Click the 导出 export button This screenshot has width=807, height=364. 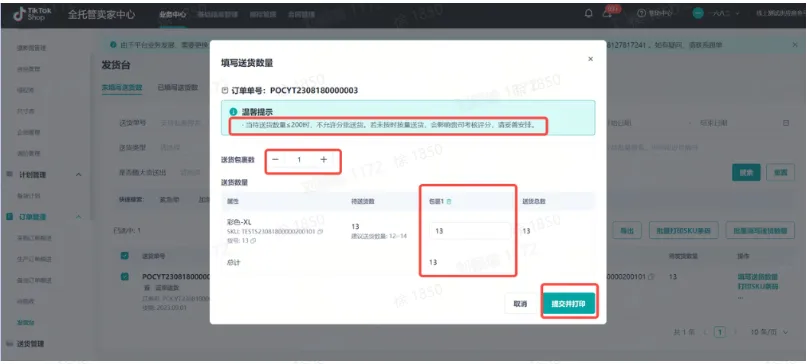click(626, 231)
